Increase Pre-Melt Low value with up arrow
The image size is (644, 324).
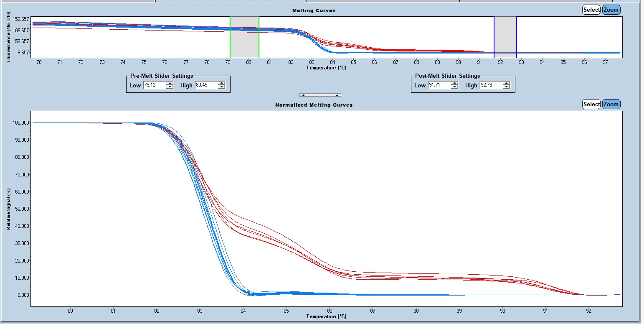(x=170, y=83)
